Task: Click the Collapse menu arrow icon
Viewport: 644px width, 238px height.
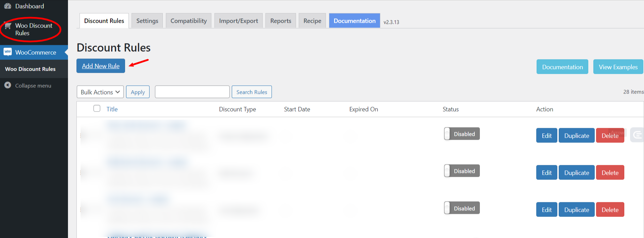Action: [8, 85]
